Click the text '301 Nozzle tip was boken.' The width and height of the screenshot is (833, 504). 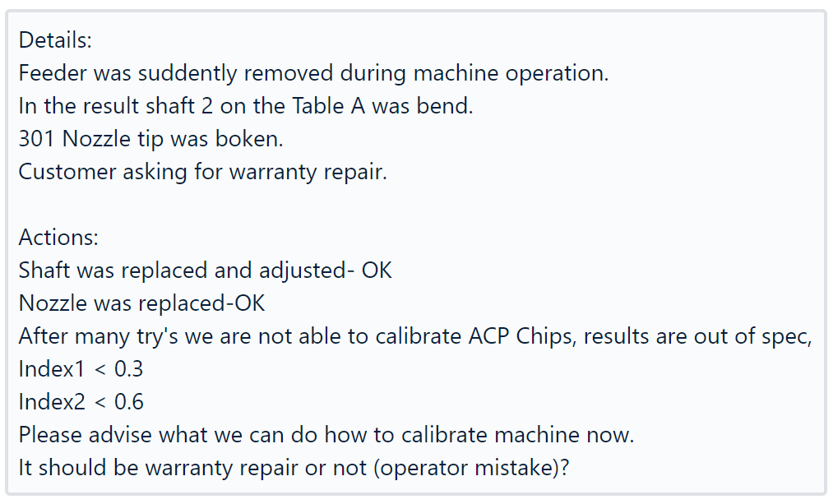pyautogui.click(x=150, y=139)
